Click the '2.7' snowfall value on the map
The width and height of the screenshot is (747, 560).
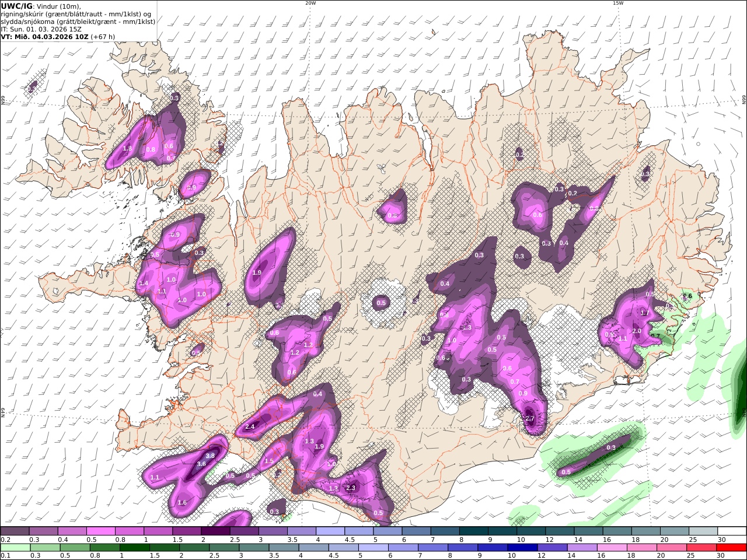click(x=530, y=419)
